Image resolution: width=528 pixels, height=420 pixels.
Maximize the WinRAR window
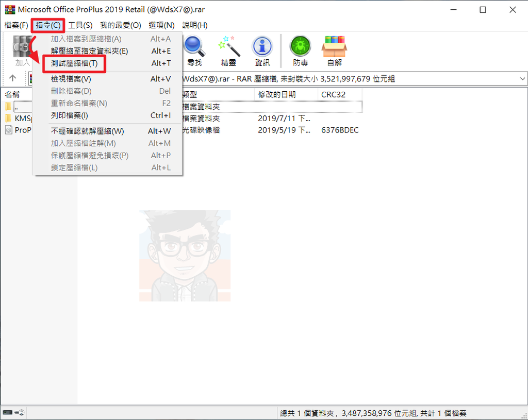click(483, 10)
